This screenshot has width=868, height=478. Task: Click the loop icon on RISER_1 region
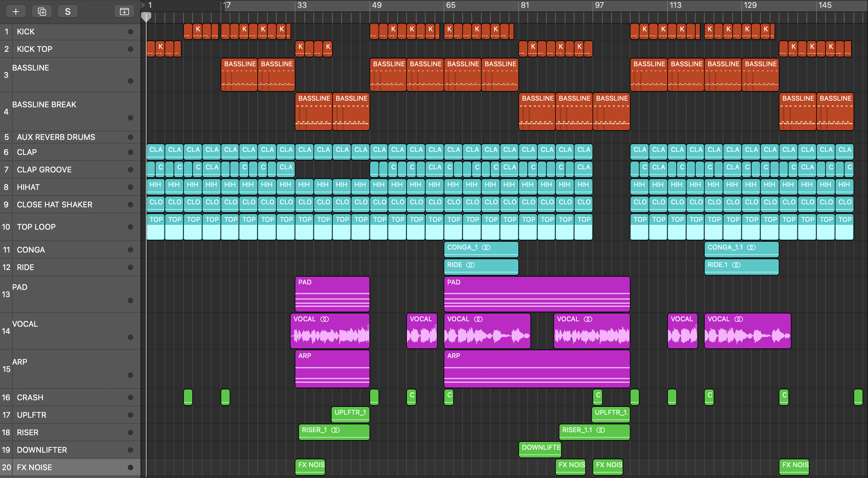click(x=335, y=430)
